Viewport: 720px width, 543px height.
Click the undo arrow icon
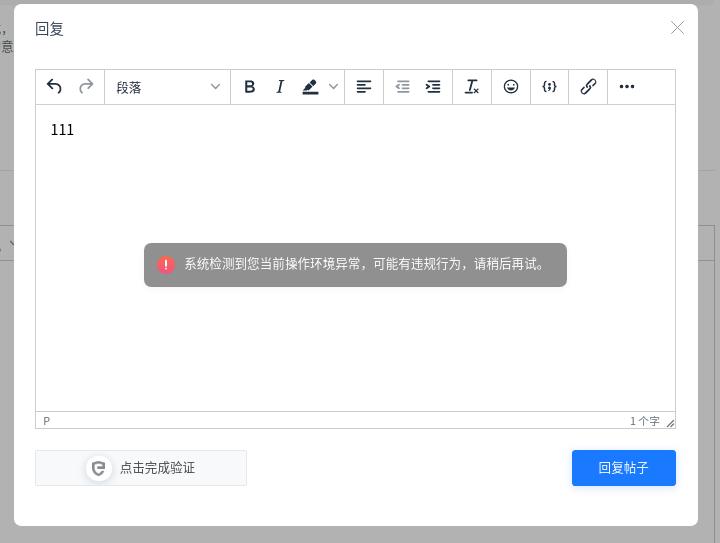pos(54,87)
